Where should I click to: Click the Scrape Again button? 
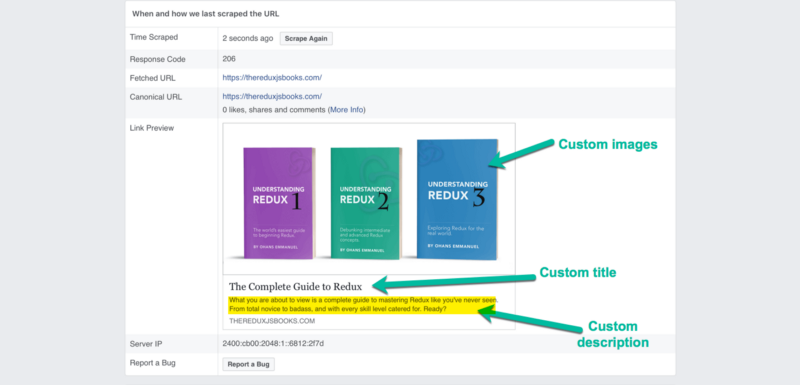306,39
